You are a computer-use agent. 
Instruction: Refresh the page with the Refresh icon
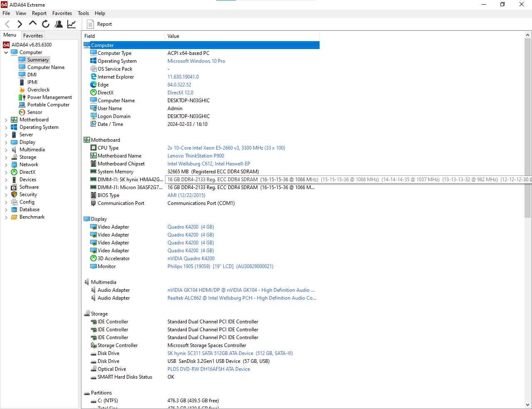(x=46, y=24)
